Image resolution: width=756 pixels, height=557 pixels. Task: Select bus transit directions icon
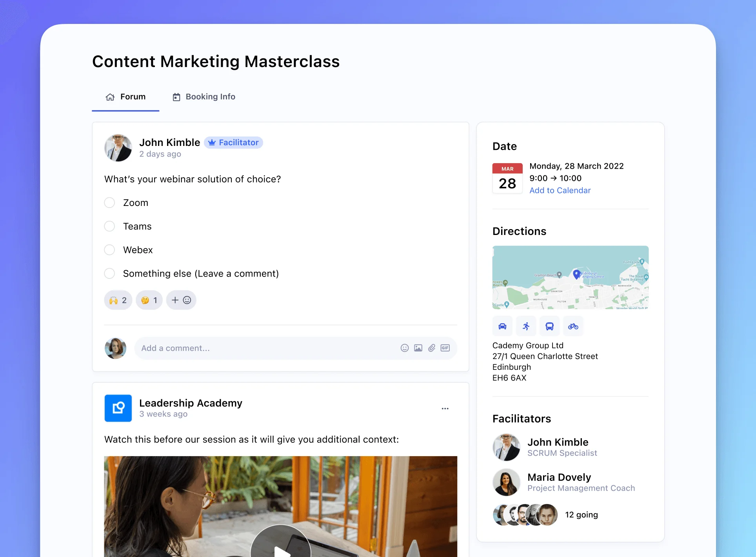pyautogui.click(x=549, y=326)
